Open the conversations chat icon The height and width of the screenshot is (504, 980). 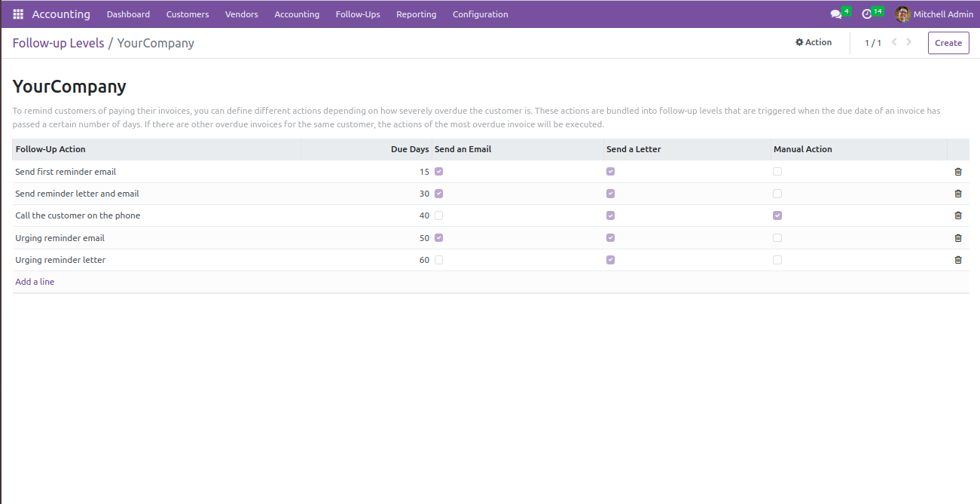click(835, 14)
